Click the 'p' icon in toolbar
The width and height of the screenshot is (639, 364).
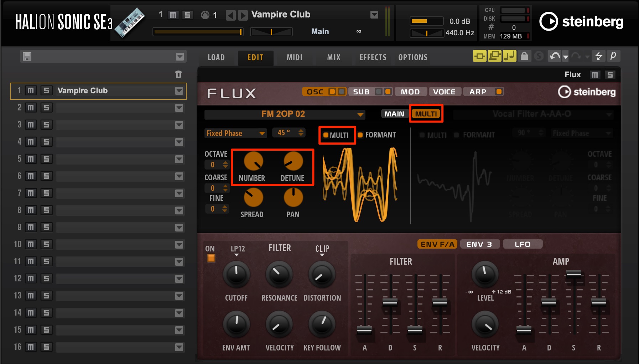click(613, 56)
